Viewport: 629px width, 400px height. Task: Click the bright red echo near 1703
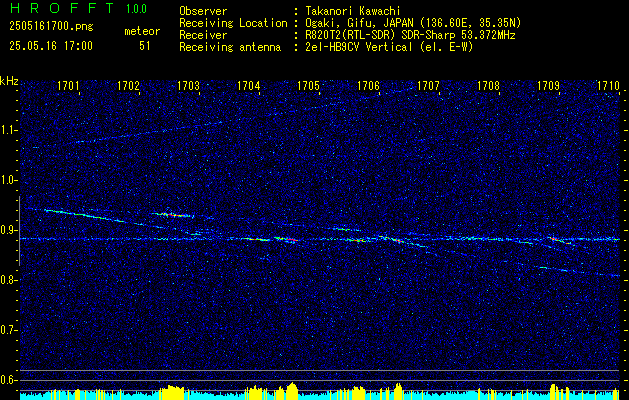[x=173, y=215]
